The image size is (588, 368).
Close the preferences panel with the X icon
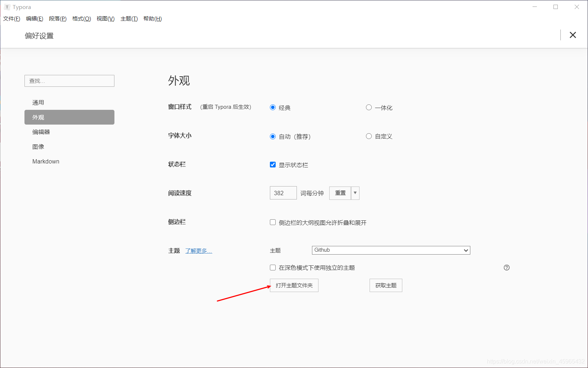click(573, 35)
